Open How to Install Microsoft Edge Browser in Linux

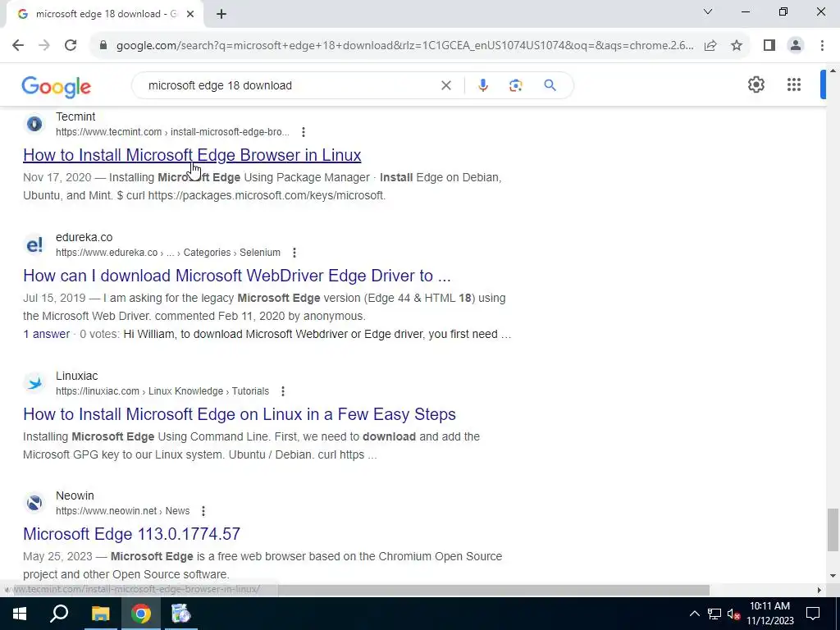[x=192, y=155]
